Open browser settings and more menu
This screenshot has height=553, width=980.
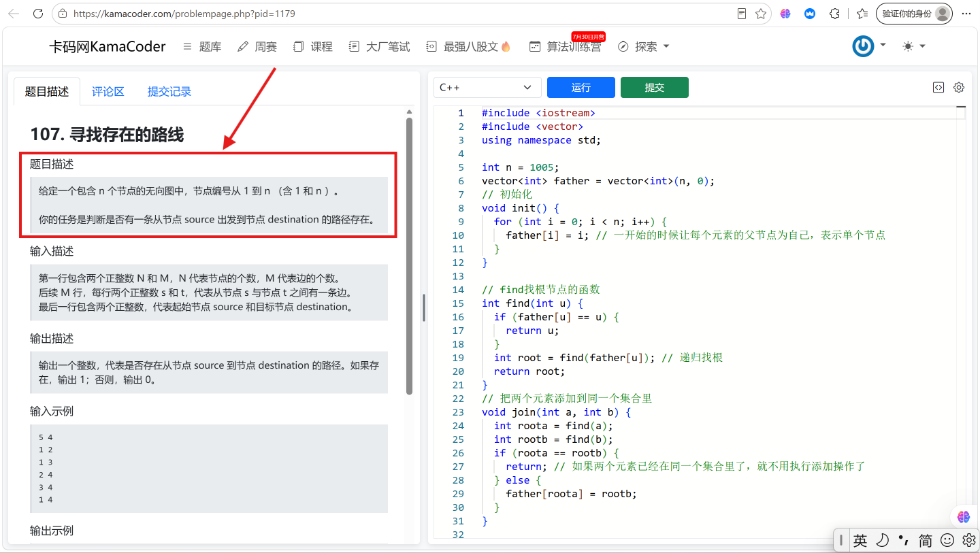click(x=966, y=14)
